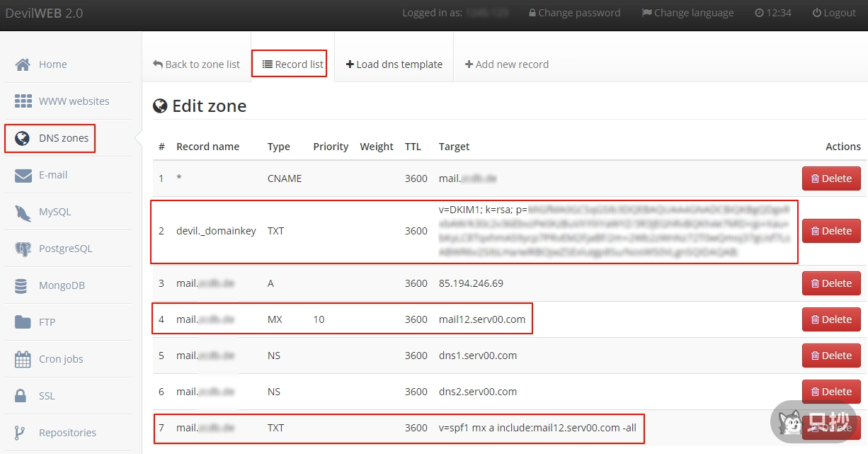
Task: Click the globe icon beside Edit zone heading
Action: (x=161, y=106)
